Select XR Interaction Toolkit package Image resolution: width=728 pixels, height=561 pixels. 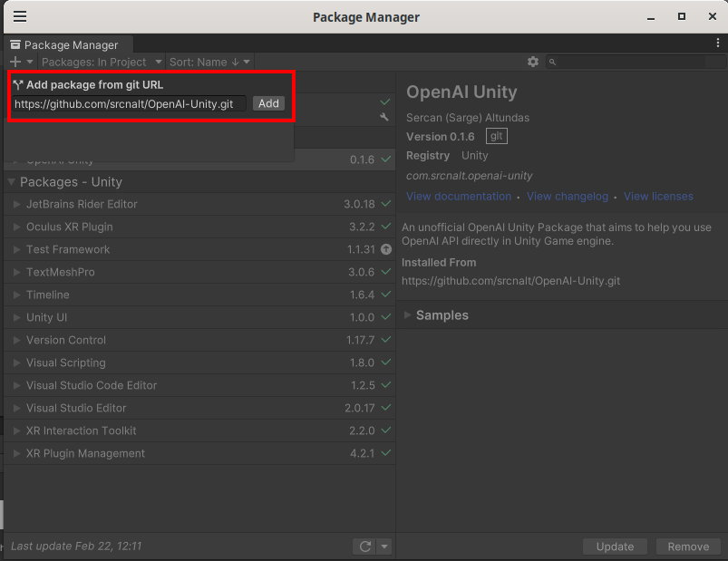coord(82,430)
